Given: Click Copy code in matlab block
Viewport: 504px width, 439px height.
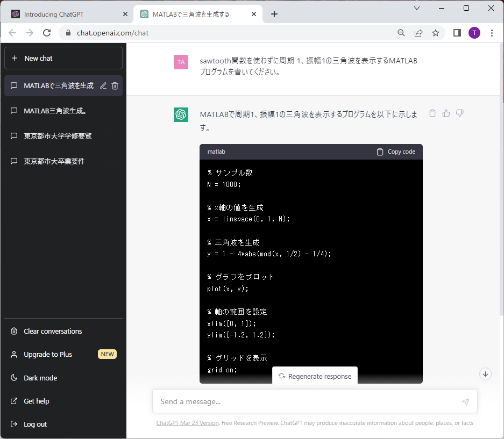Looking at the screenshot, I should coord(396,152).
